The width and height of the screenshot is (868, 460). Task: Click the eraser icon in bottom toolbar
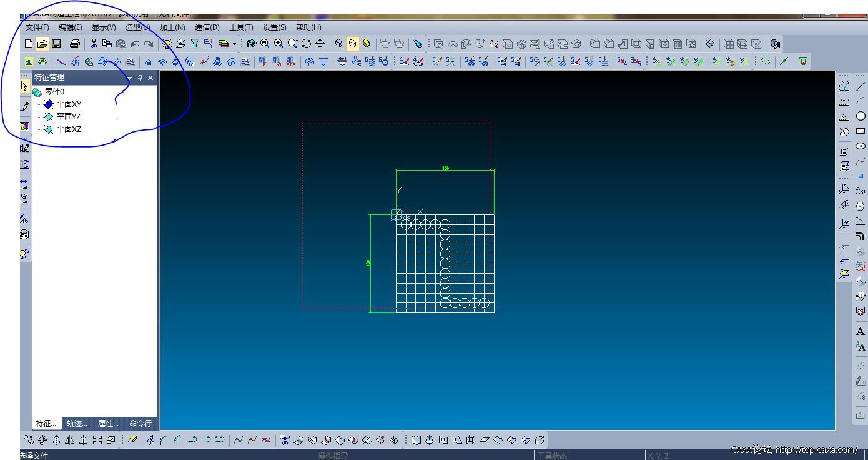point(132,440)
